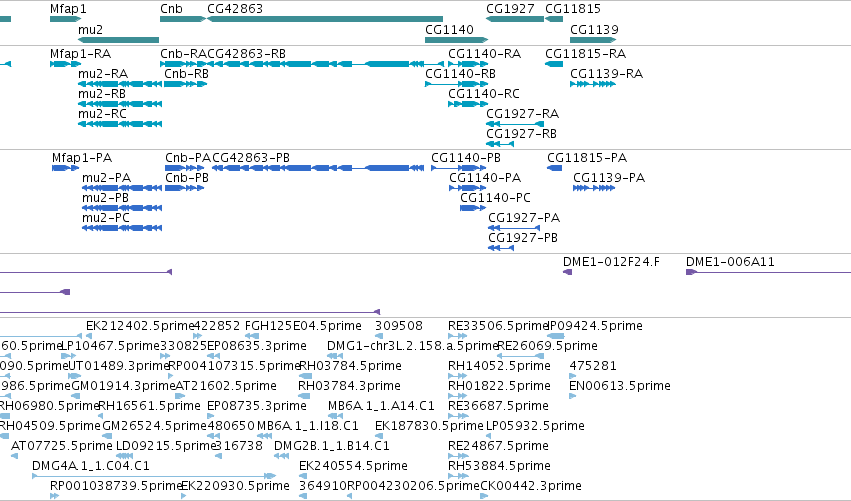Select the Mfap1 gene span glyph

click(x=65, y=19)
